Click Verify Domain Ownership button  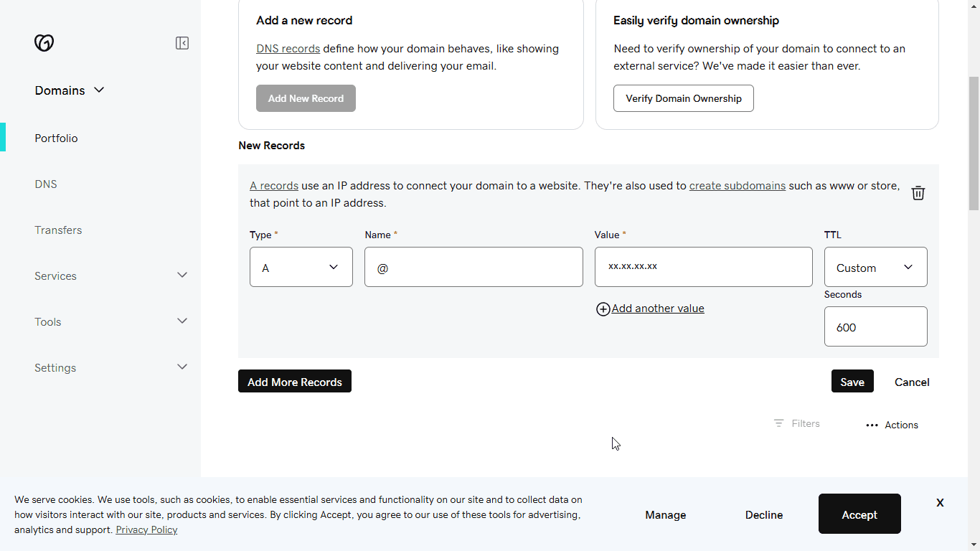[683, 98]
